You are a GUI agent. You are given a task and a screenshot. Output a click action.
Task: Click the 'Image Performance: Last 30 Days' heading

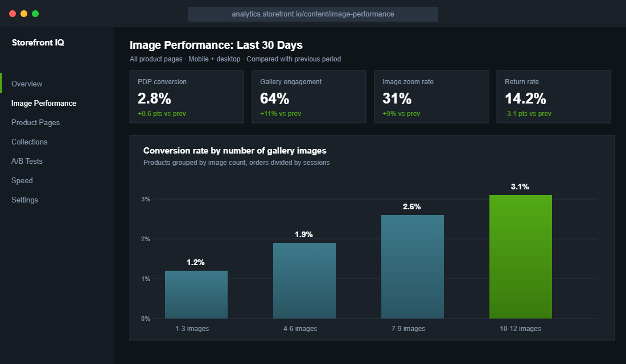coord(216,45)
